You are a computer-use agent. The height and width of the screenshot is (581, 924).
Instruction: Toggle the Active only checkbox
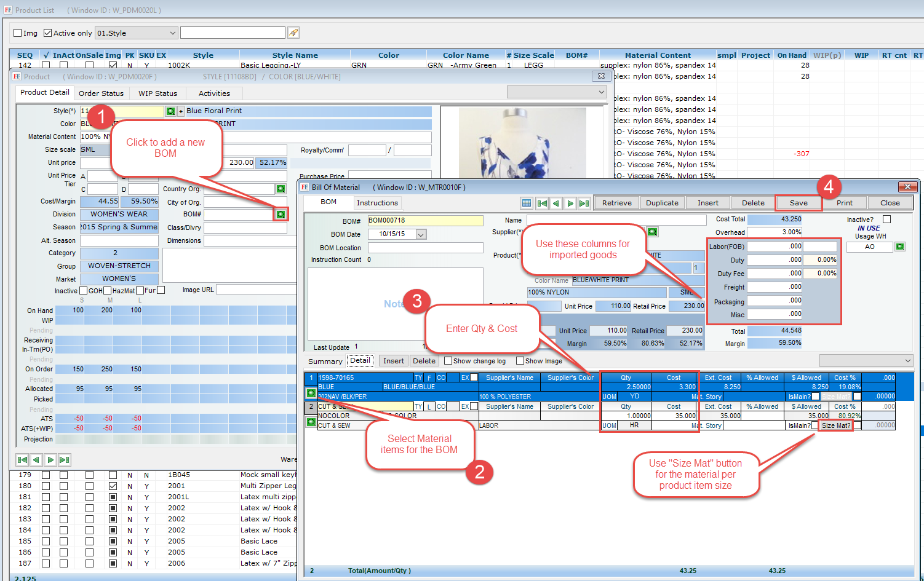point(47,33)
